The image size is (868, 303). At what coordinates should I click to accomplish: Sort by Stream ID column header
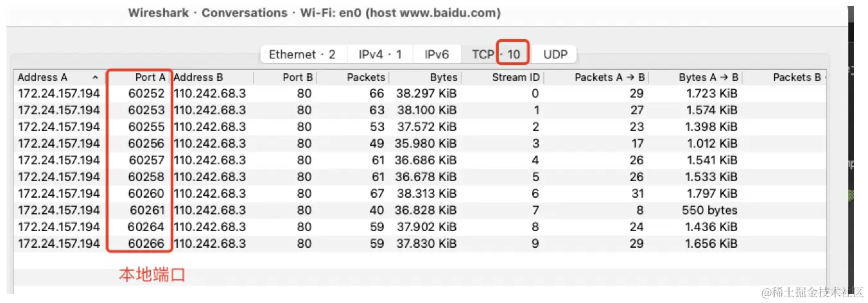(504, 78)
